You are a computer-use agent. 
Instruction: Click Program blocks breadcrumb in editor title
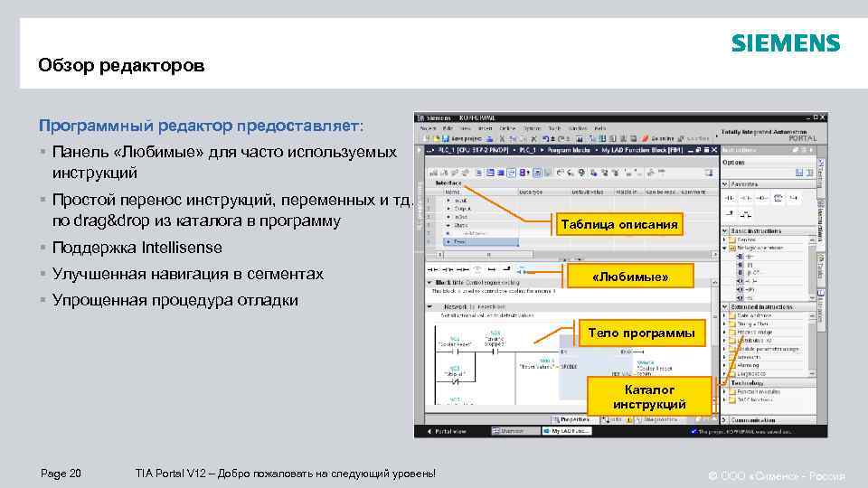[569, 151]
